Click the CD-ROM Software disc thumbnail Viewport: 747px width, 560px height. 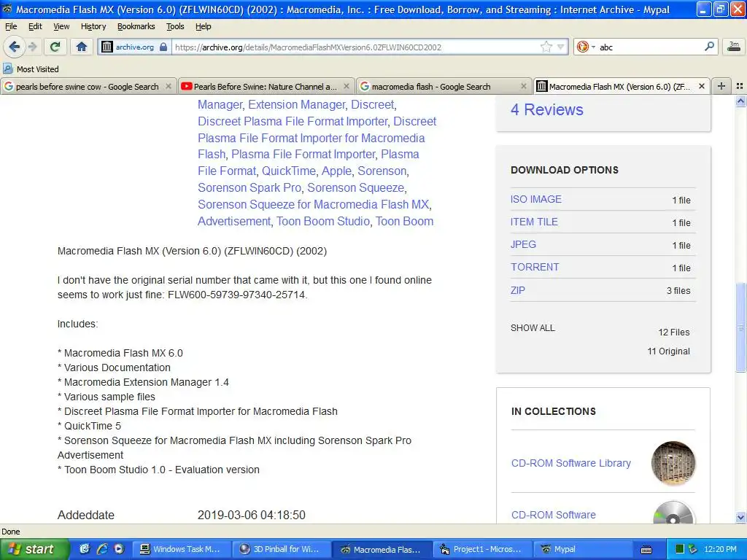[673, 513]
